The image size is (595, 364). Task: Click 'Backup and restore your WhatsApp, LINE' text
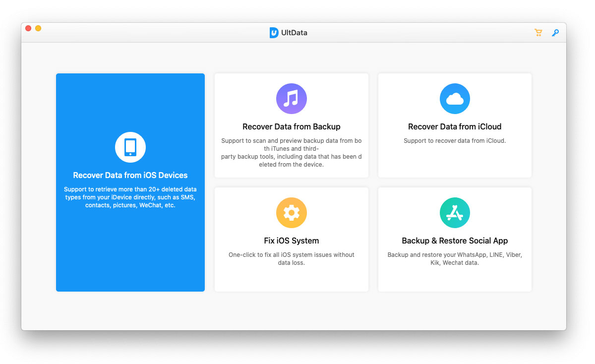[455, 259]
